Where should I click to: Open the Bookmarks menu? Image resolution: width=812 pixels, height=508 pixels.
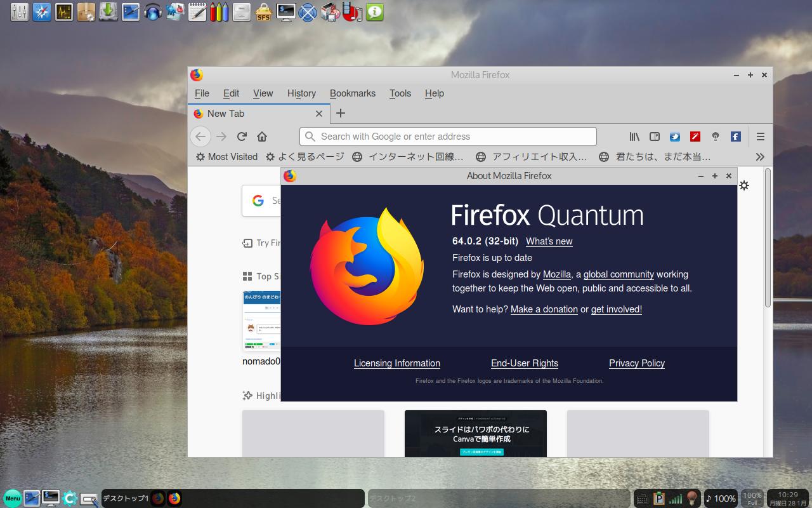click(353, 93)
